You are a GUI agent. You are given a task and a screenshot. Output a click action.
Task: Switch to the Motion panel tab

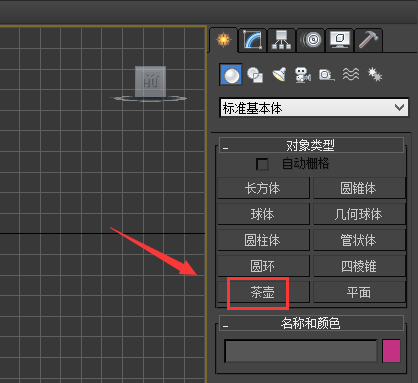[x=311, y=40]
